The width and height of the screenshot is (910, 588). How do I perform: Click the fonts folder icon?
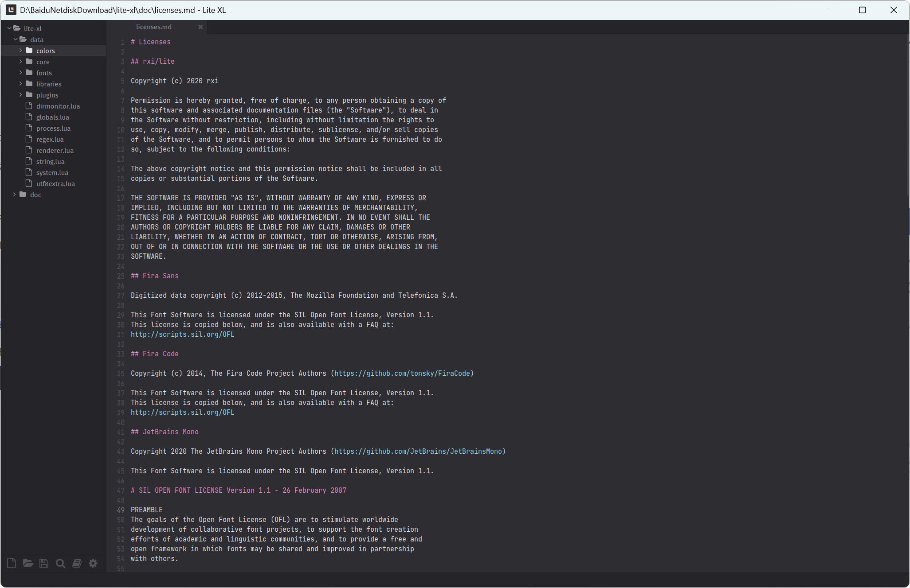[x=29, y=73]
